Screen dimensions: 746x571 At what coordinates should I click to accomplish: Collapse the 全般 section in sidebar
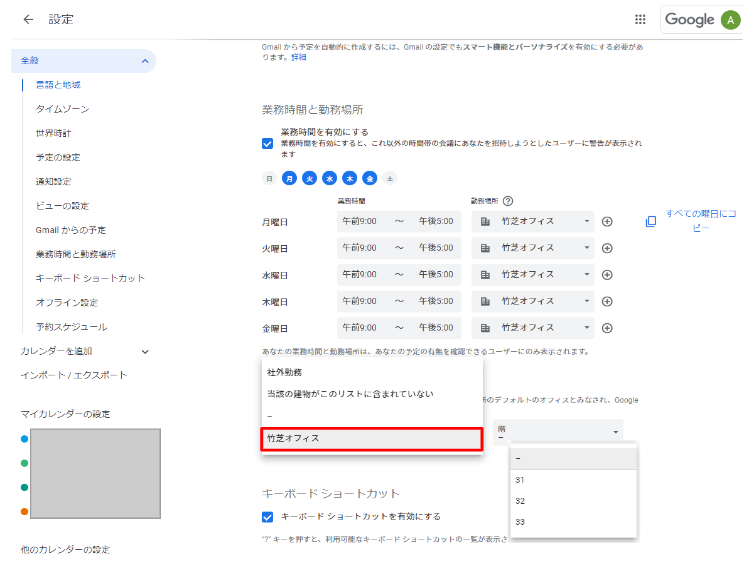145,61
